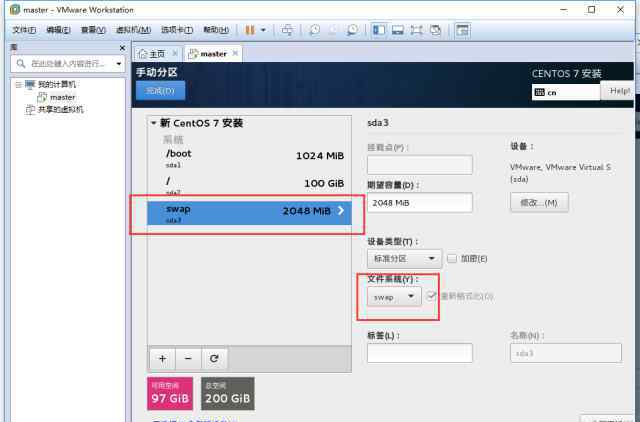Switch to the master tab
Image resolution: width=640 pixels, height=422 pixels.
[213, 54]
